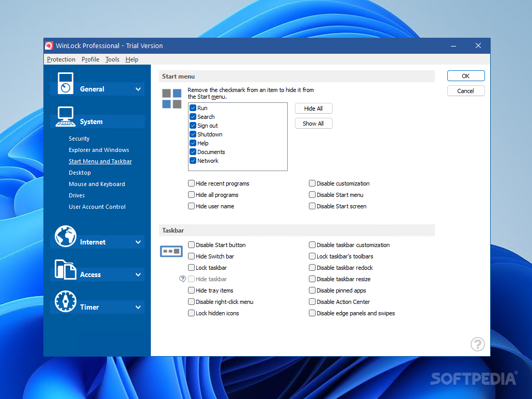The height and width of the screenshot is (399, 532).
Task: Check Disable taskbar customization
Action: tap(312, 245)
